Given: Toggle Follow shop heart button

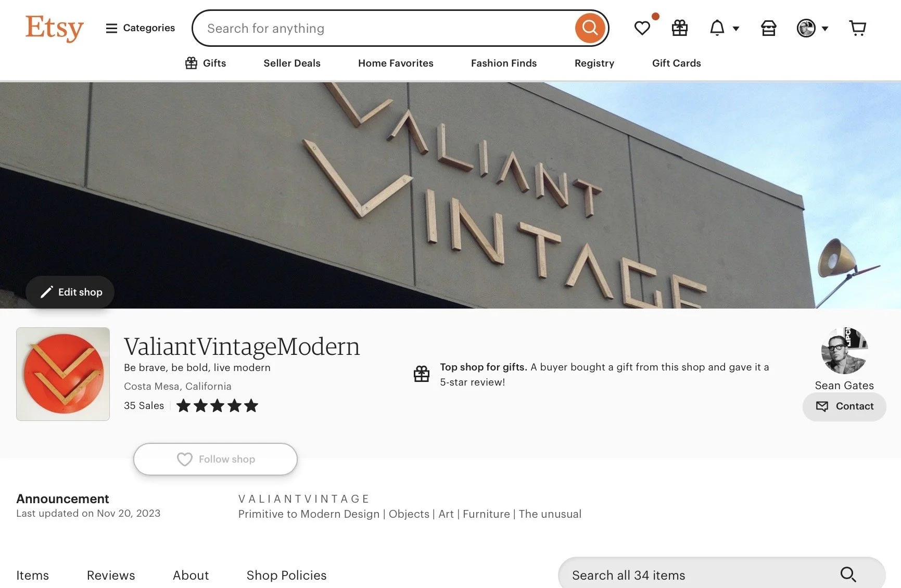Looking at the screenshot, I should click(x=215, y=459).
